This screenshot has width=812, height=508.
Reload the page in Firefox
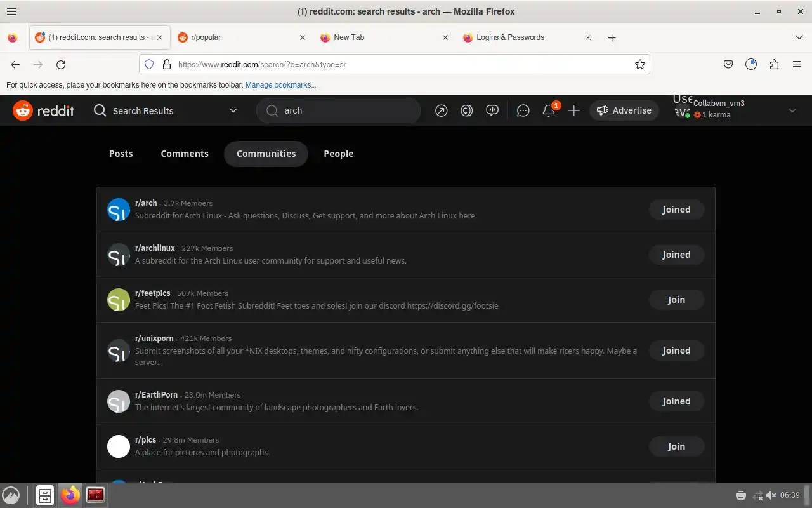click(61, 64)
